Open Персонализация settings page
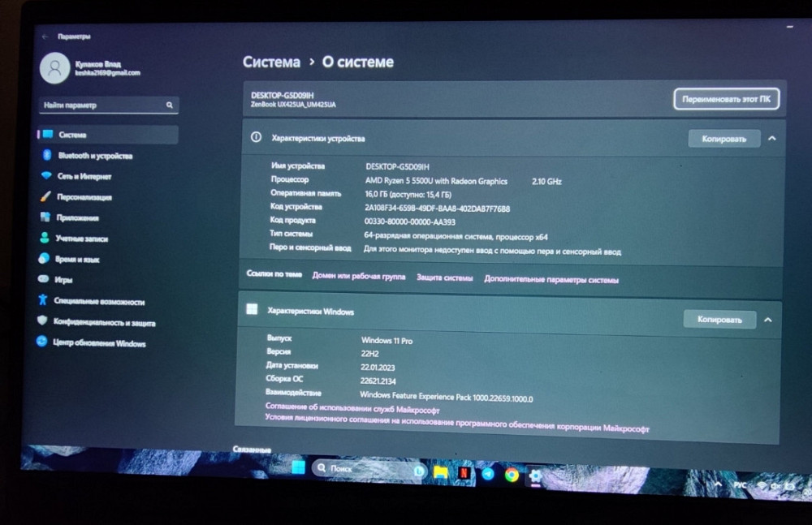Image resolution: width=812 pixels, height=525 pixels. [x=84, y=197]
